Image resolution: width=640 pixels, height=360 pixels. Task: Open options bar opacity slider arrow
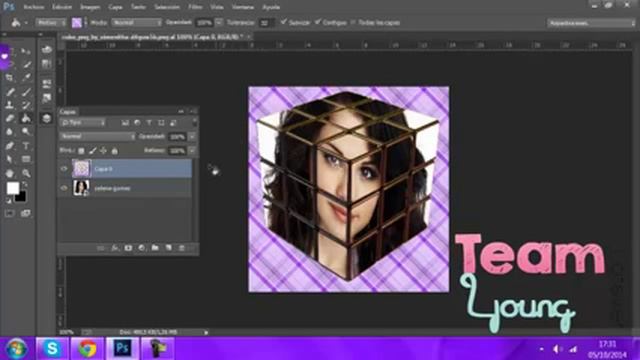219,23
